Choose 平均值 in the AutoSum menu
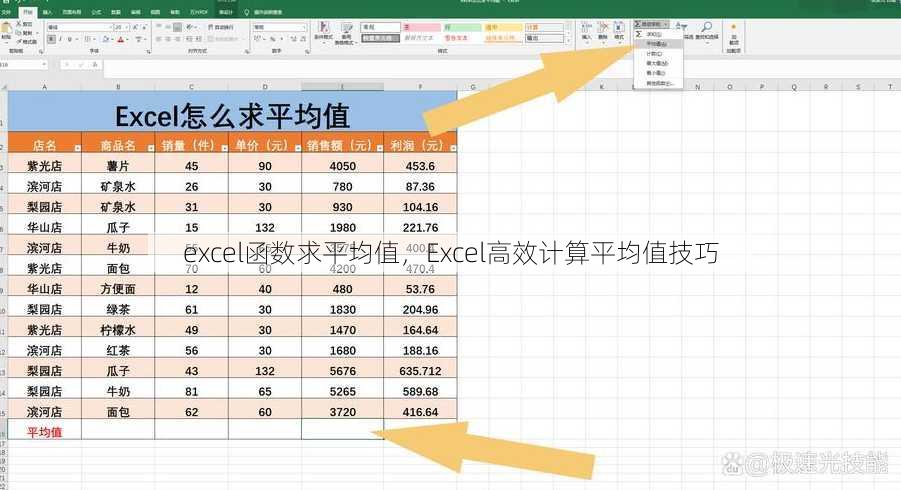The width and height of the screenshot is (901, 490). 658,44
